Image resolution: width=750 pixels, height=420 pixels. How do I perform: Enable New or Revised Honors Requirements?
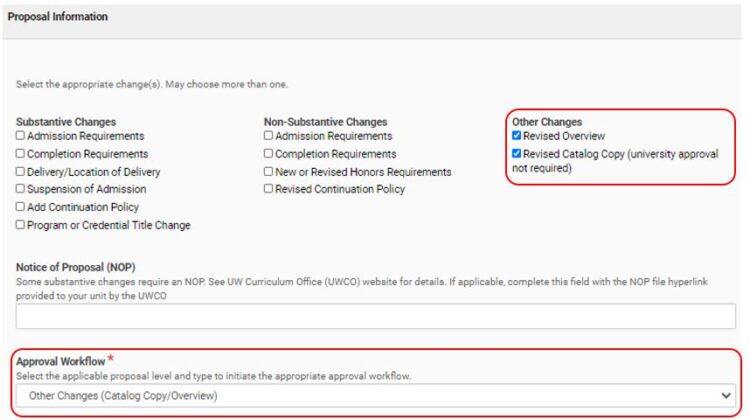[x=268, y=171]
